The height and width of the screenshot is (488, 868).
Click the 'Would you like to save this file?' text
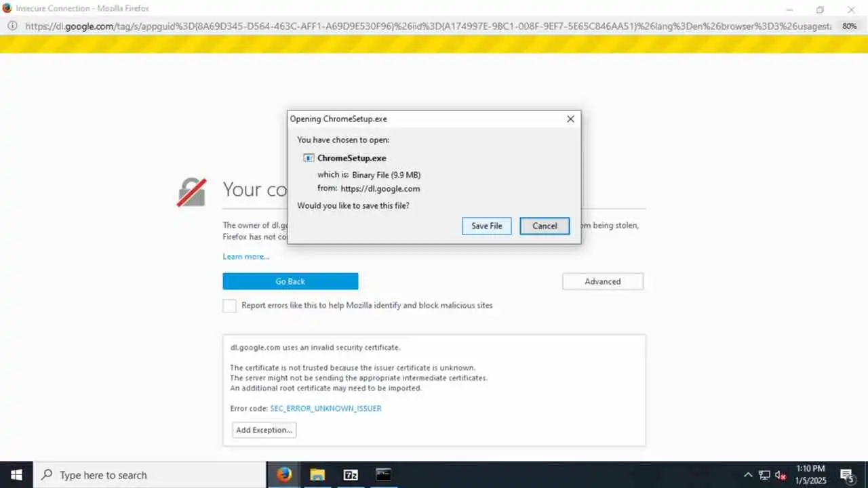(353, 205)
